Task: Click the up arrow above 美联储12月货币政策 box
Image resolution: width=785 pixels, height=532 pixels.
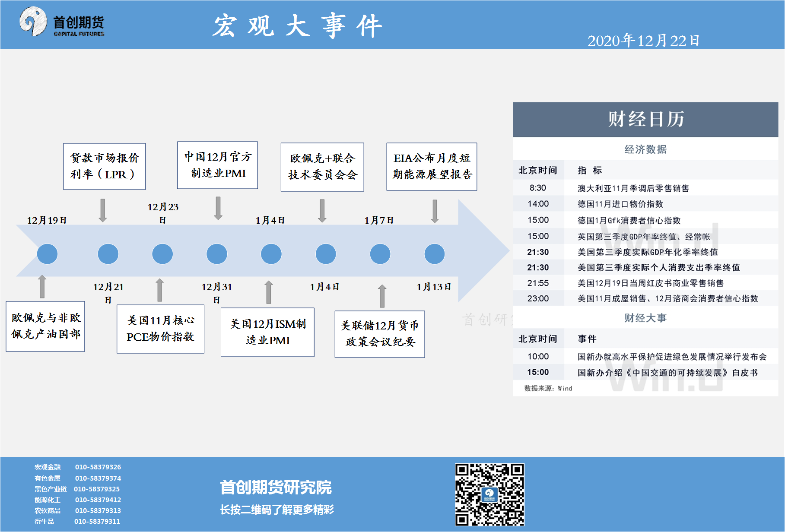Action: (382, 296)
